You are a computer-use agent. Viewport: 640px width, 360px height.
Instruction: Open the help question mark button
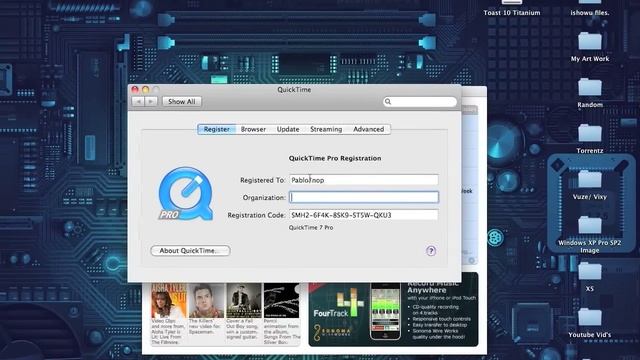(431, 251)
